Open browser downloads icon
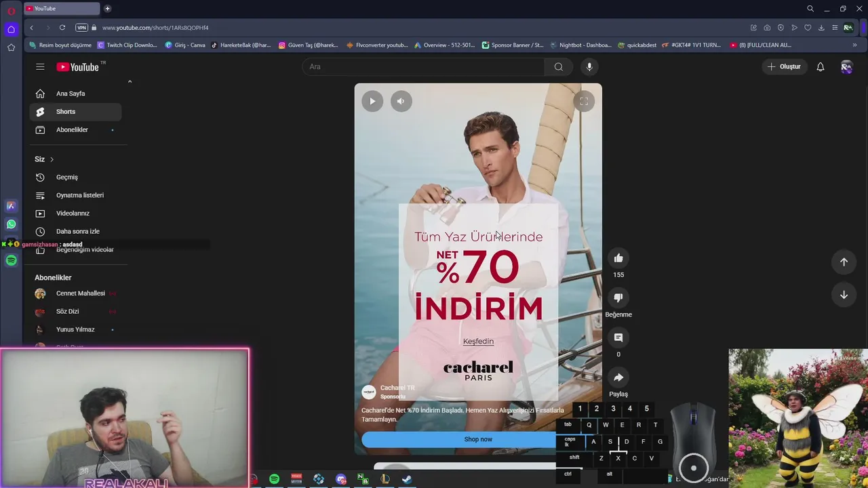868x488 pixels. pos(821,28)
